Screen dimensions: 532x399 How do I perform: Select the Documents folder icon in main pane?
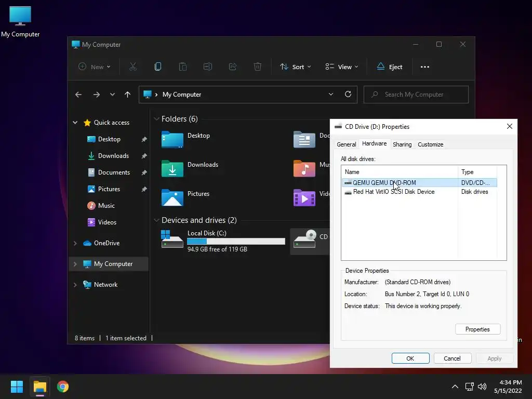(304, 139)
